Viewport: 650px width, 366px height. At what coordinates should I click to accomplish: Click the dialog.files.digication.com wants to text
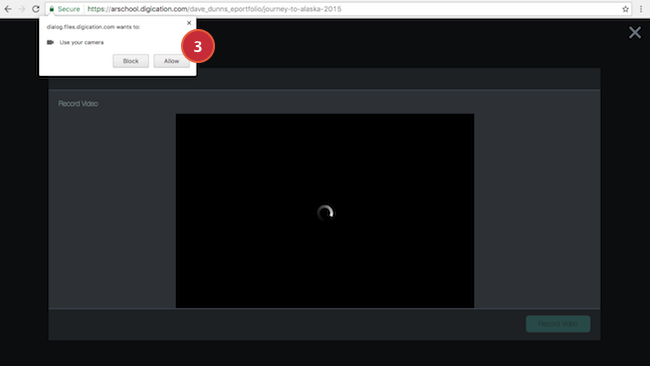coord(93,27)
